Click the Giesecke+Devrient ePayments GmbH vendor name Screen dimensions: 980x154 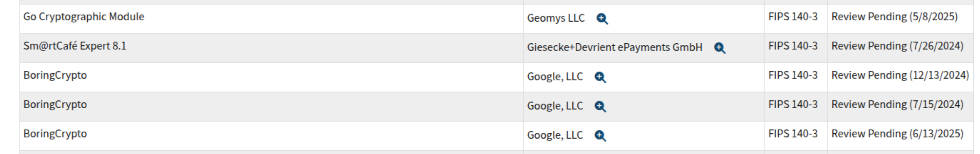615,47
